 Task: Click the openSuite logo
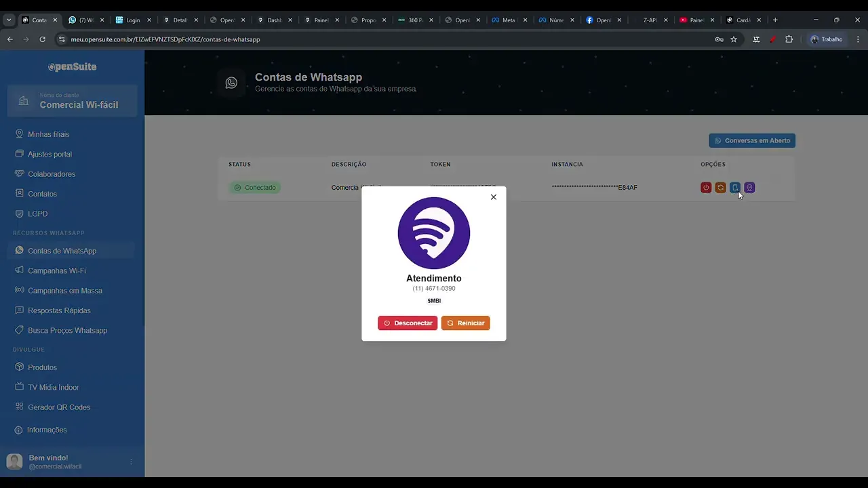point(72,66)
